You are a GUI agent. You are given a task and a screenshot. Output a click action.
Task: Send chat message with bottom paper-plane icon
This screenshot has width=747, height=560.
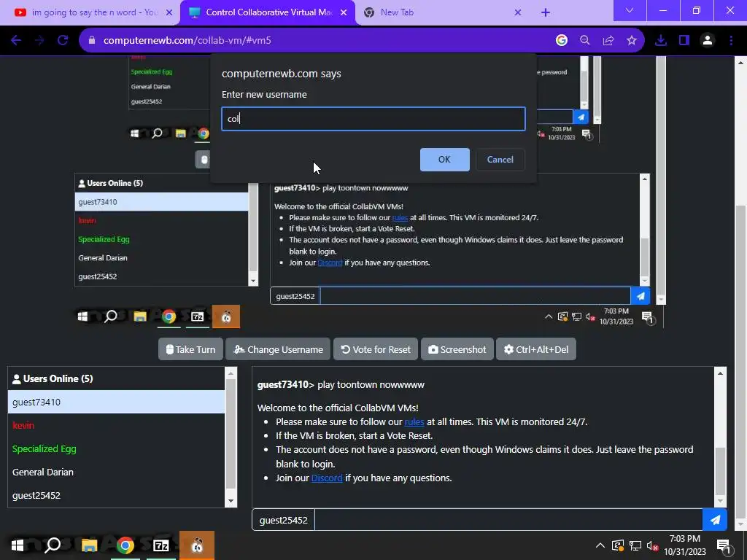715,520
